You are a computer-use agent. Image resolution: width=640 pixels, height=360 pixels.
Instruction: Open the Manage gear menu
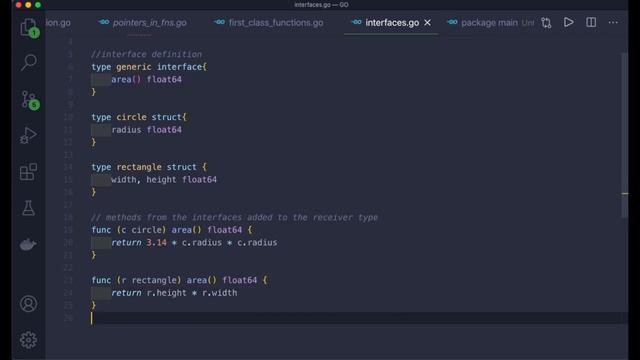pos(29,340)
